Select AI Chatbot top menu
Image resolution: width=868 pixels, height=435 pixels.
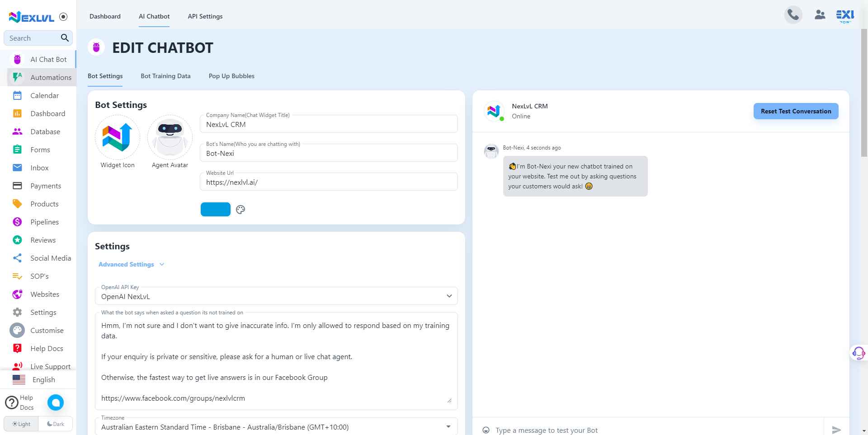click(x=154, y=16)
